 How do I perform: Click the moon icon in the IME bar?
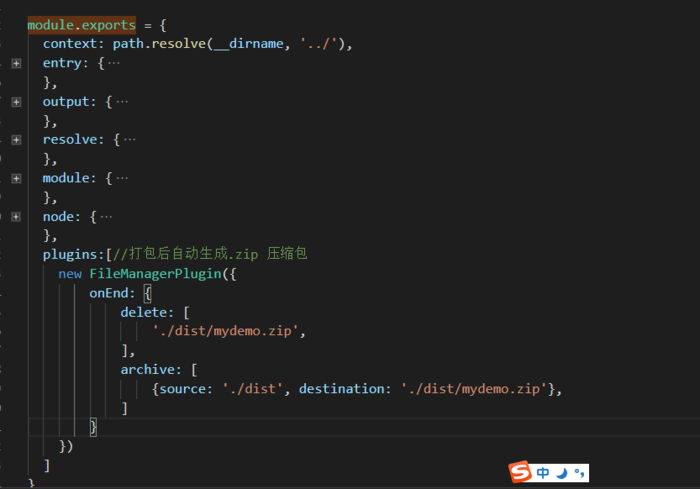[562, 473]
